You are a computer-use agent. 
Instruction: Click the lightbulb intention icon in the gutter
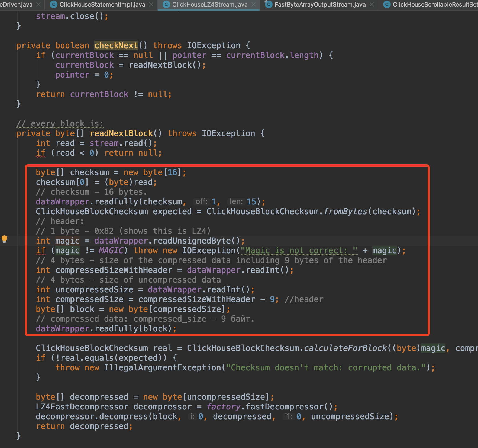tap(5, 239)
